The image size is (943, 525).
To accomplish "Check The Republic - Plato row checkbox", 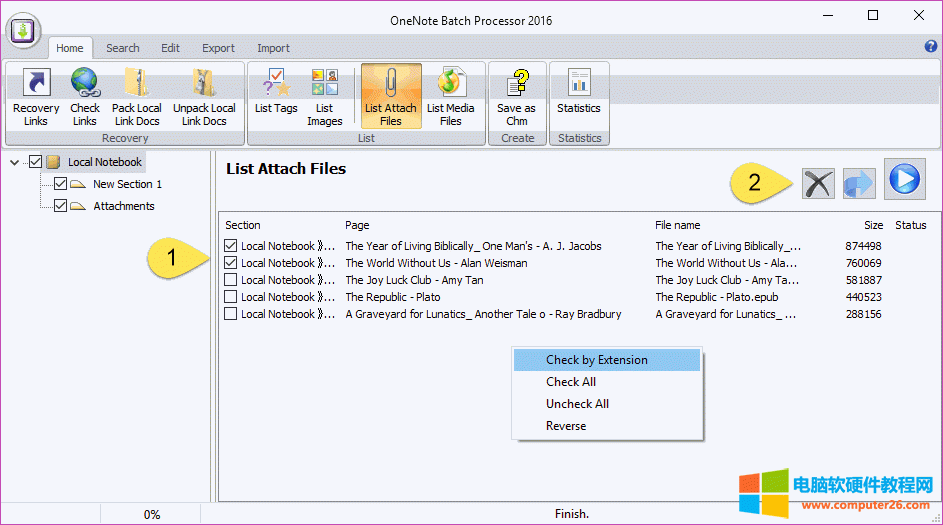I will [x=231, y=297].
